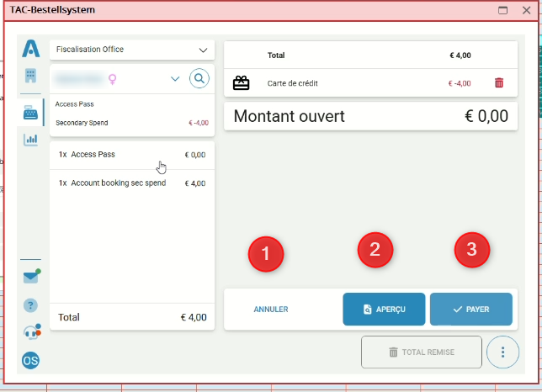Image resolution: width=542 pixels, height=392 pixels.
Task: Expand the Fiscalisation Office dropdown
Action: (x=132, y=50)
